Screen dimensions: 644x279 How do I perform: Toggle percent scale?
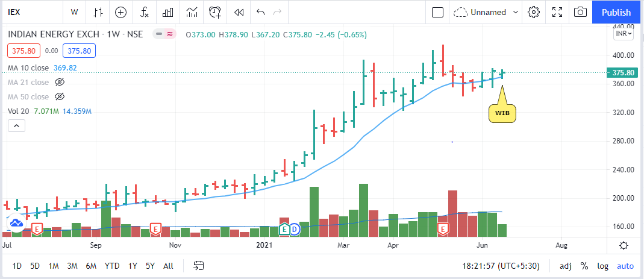pos(584,266)
